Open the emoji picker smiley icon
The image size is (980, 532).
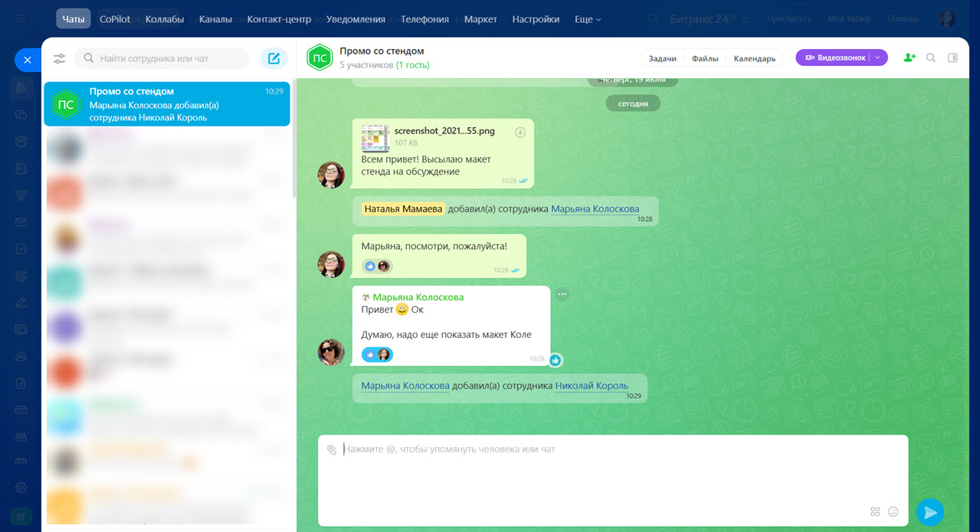893,511
